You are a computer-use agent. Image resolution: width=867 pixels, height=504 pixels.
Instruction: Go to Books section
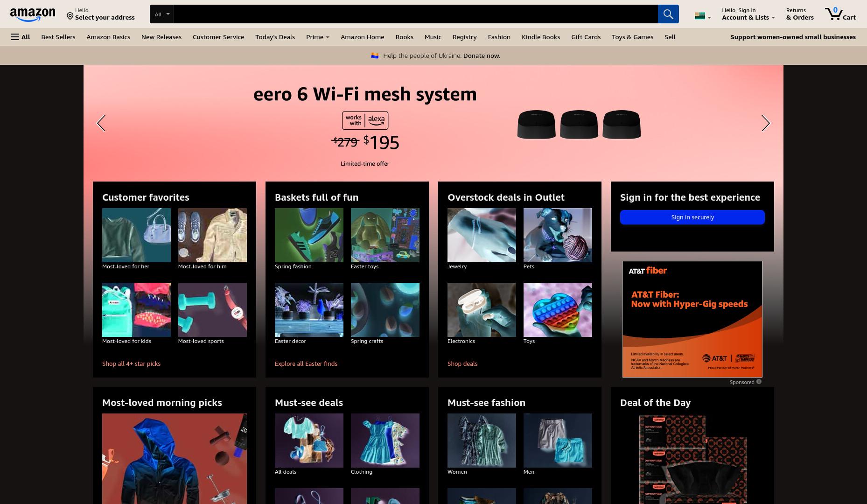click(405, 37)
